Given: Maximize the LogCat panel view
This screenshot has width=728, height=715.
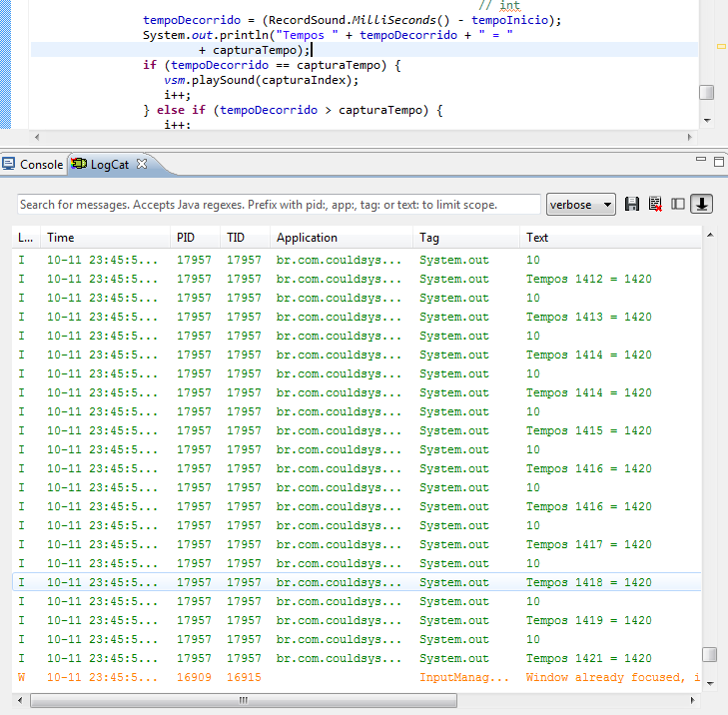Looking at the screenshot, I should [719, 161].
